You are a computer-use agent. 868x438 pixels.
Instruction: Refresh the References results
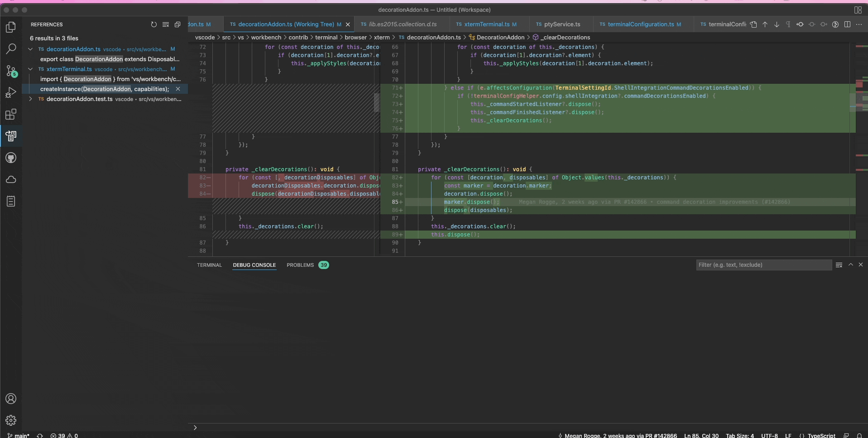(x=154, y=24)
